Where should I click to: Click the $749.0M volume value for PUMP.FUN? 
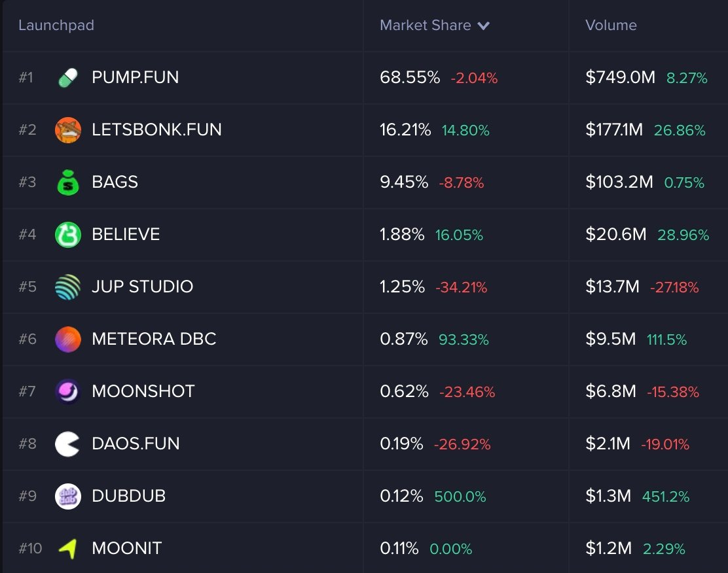[620, 77]
